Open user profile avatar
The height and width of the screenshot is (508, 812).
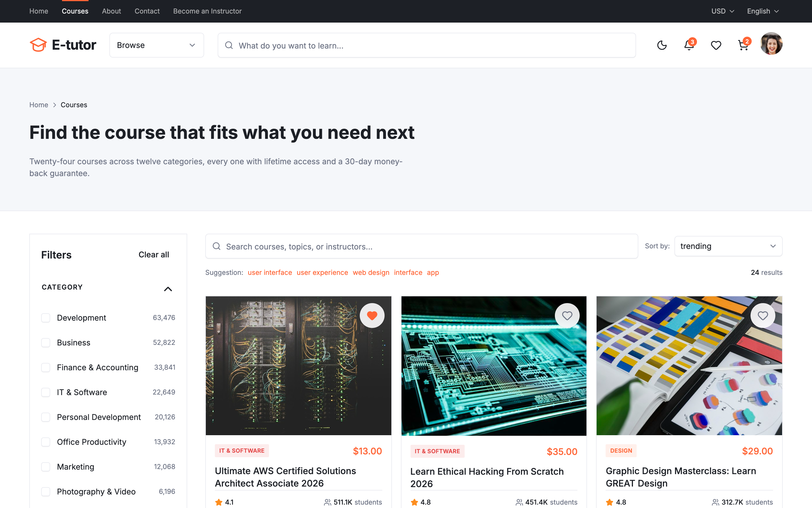click(771, 44)
